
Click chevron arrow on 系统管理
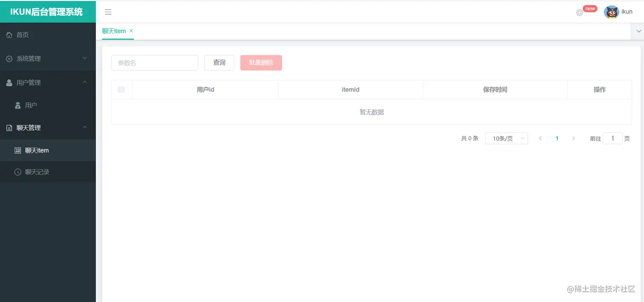(84, 58)
